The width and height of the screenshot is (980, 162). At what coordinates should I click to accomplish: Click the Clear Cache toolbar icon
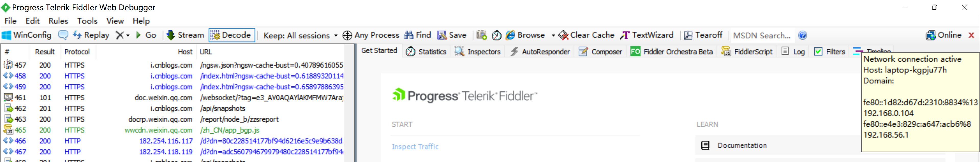coord(586,35)
